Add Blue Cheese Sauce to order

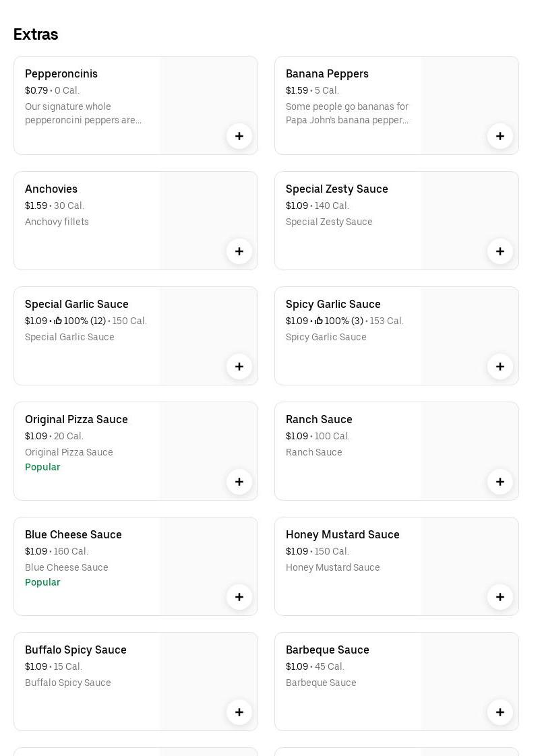pos(239,597)
